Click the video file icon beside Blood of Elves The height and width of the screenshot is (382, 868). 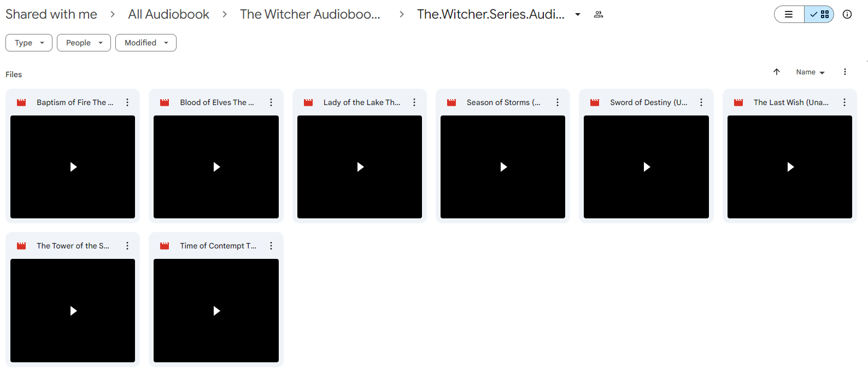coord(165,102)
